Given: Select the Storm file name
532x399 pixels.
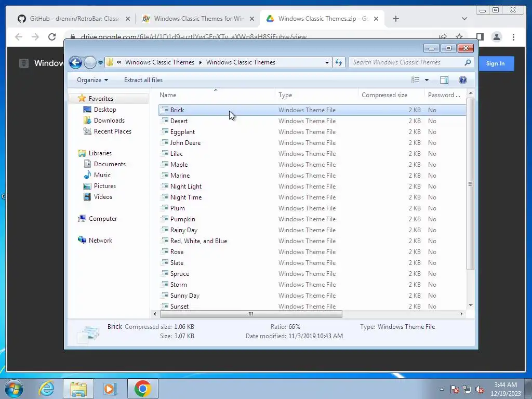Looking at the screenshot, I should tap(179, 285).
